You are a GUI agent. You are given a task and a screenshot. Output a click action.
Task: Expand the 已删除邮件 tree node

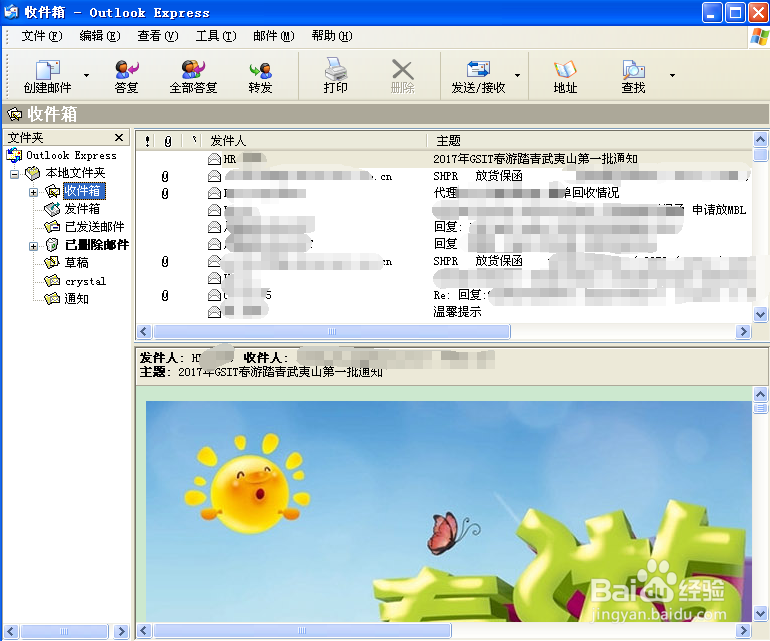(x=33, y=246)
